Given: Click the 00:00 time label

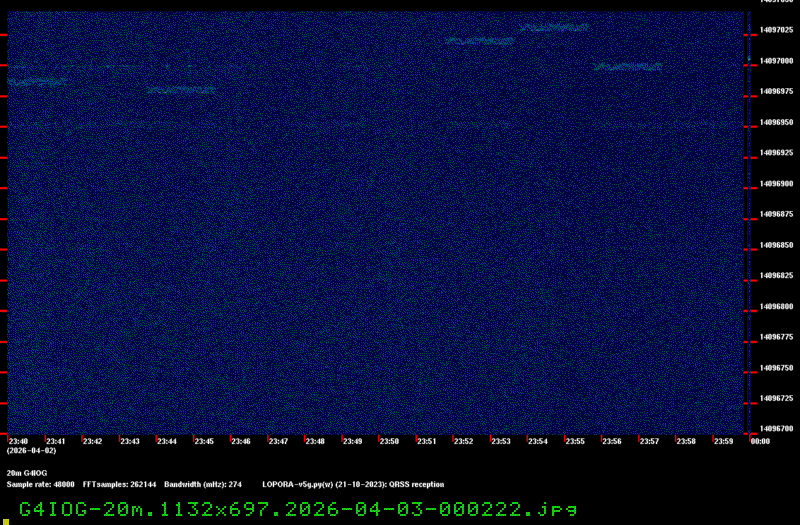Looking at the screenshot, I should [760, 441].
